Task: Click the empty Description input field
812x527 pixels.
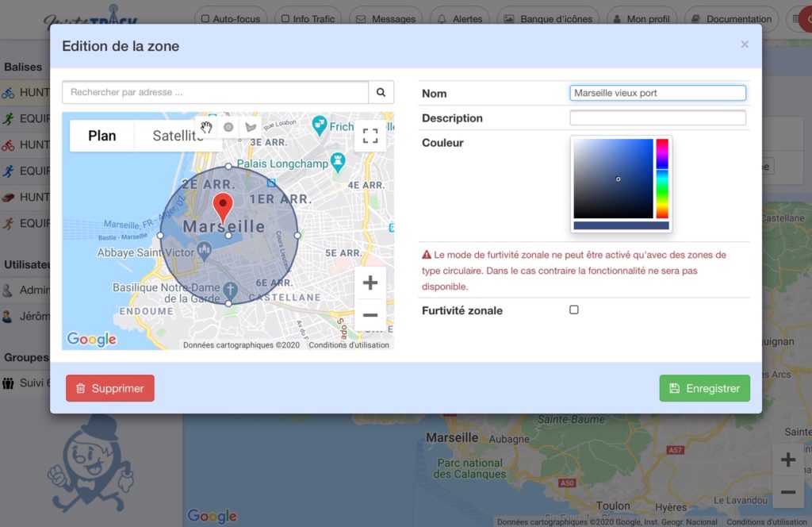Action: (x=657, y=117)
